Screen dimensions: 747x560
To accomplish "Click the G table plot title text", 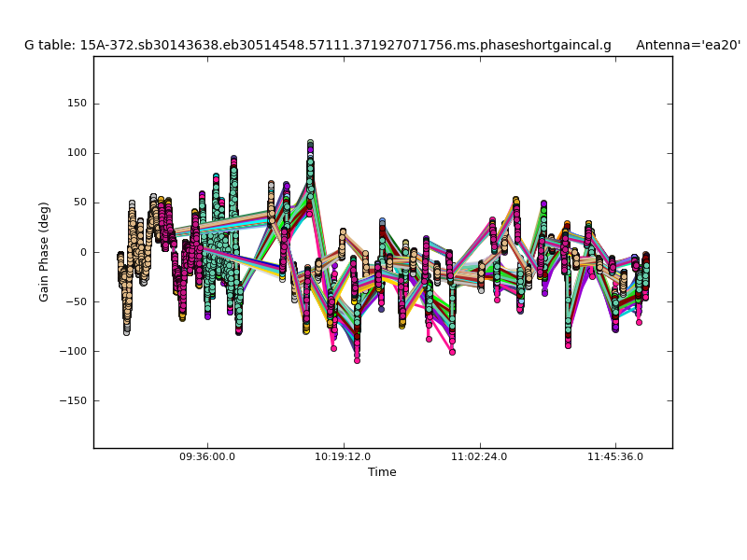I will coord(317,45).
